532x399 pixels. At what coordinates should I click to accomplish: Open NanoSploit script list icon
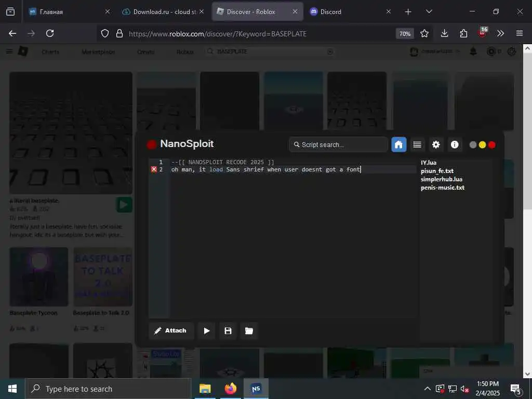tap(417, 145)
